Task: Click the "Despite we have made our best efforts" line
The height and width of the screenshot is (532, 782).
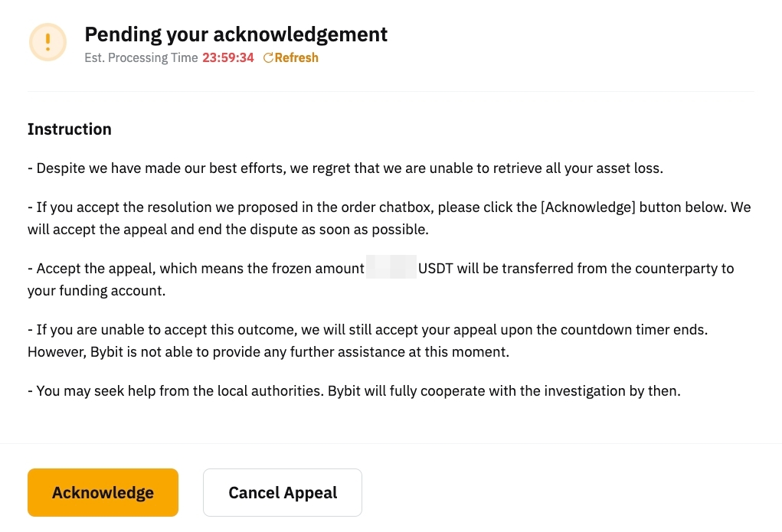Action: [345, 168]
